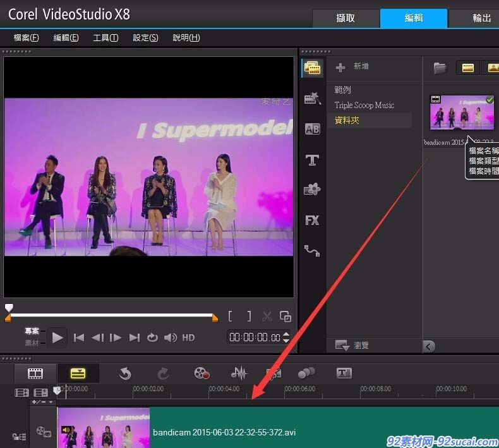Click the orange trim end marker
Screen dimensions: 499x448
[215, 318]
